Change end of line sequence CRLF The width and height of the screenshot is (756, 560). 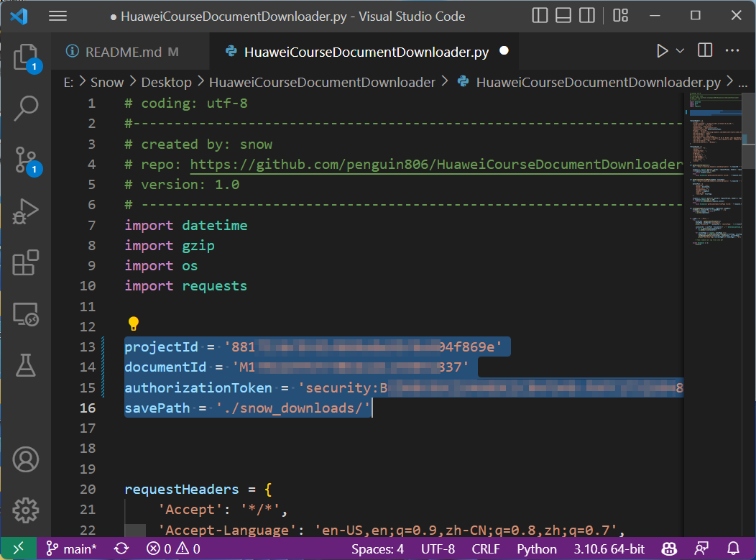click(x=486, y=549)
